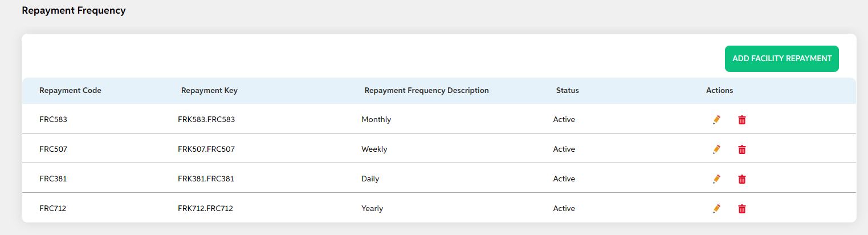
Task: Select the Repayment Code column header
Action: point(71,91)
